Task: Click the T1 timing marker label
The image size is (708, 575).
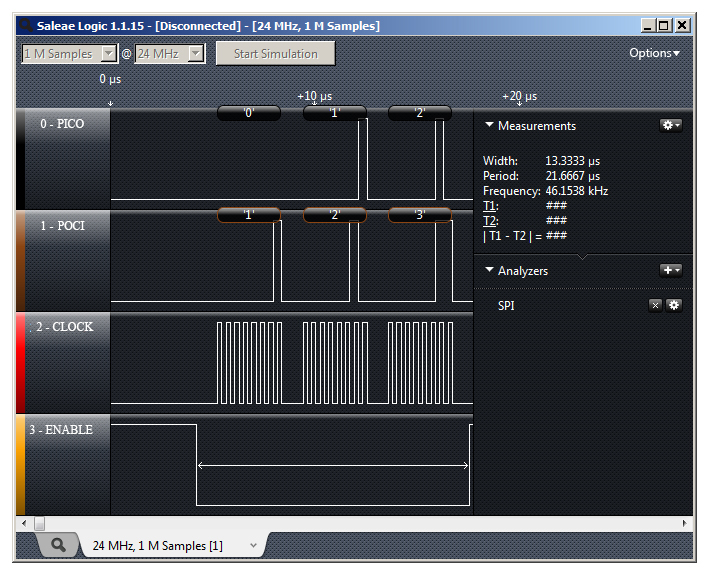Action: click(x=490, y=206)
